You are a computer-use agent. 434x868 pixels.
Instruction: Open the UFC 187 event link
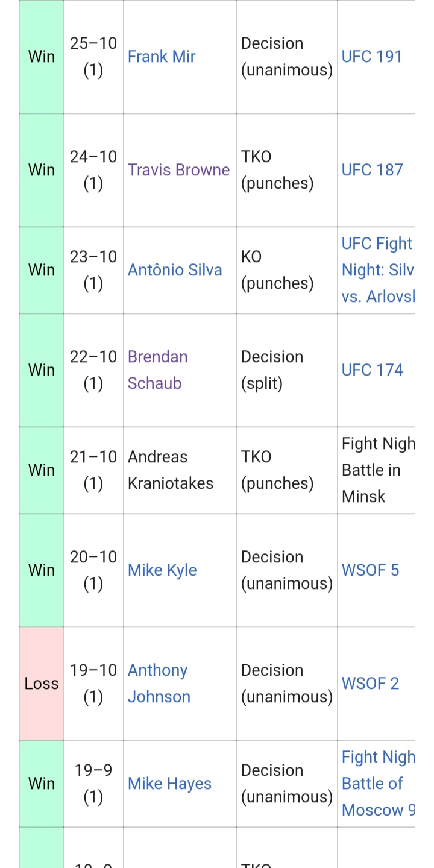point(372,170)
